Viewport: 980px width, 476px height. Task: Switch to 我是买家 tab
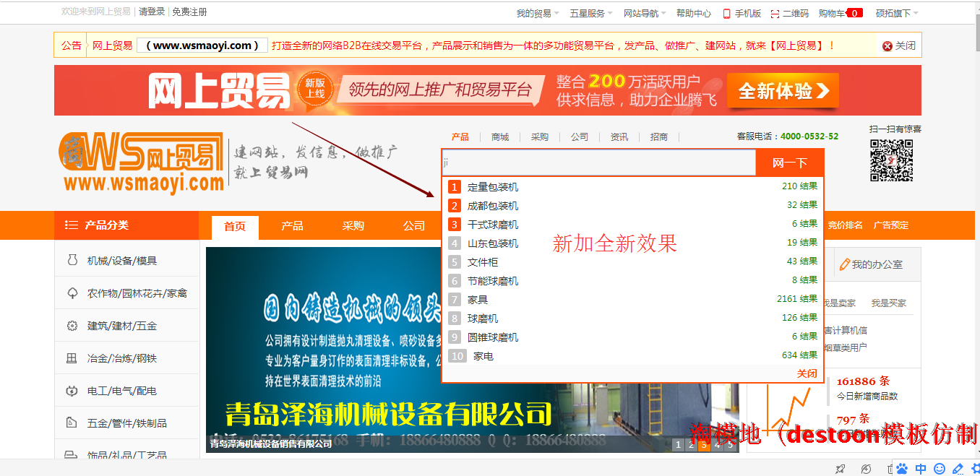click(x=888, y=303)
